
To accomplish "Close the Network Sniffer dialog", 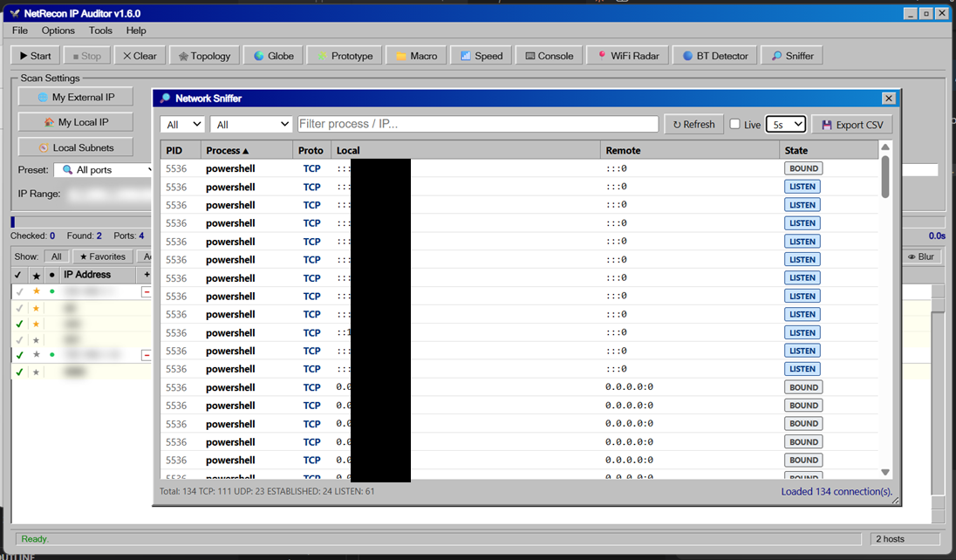I will [888, 99].
